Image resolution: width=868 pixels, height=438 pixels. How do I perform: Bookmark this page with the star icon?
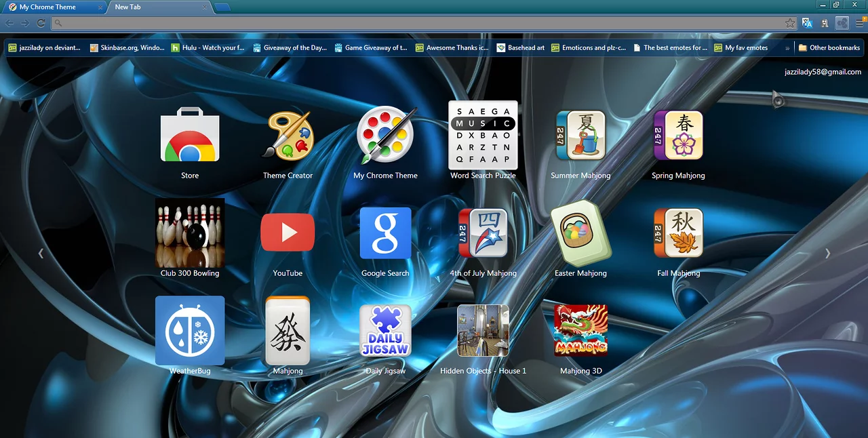tap(789, 23)
